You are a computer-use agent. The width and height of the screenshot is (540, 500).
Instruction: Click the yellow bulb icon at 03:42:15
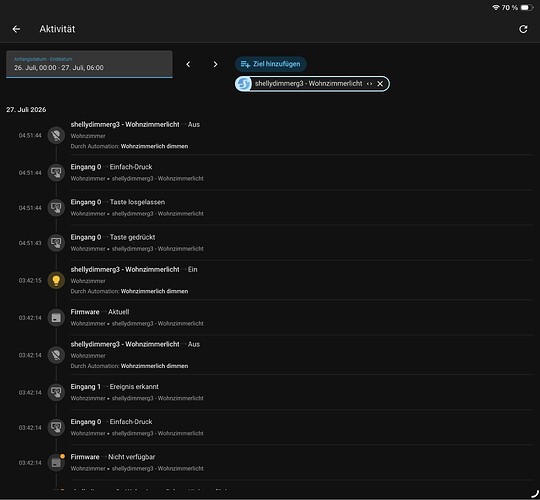tap(56, 280)
